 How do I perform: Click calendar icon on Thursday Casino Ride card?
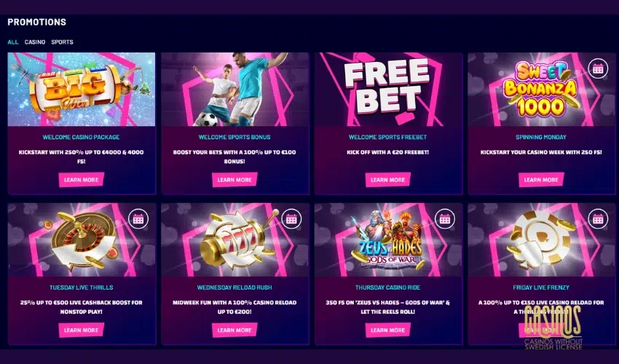(445, 219)
